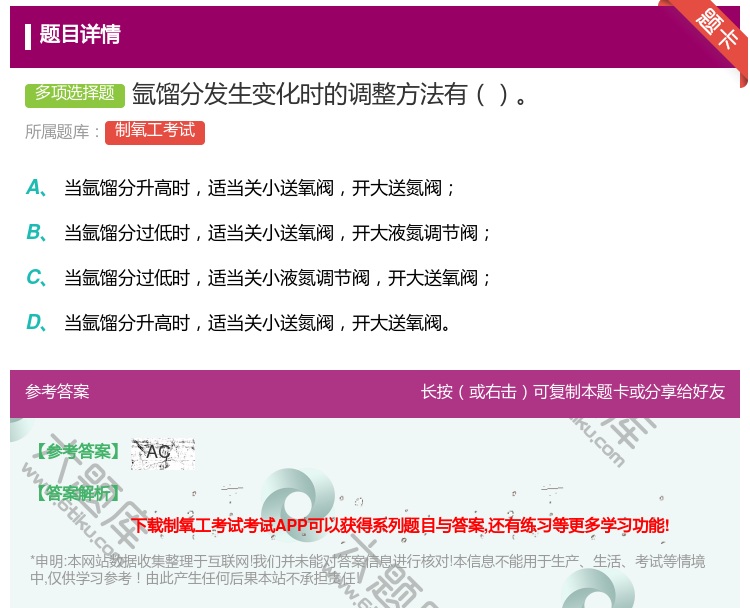The width and height of the screenshot is (750, 608).
Task: Click the AC answer image
Action: pos(163,453)
